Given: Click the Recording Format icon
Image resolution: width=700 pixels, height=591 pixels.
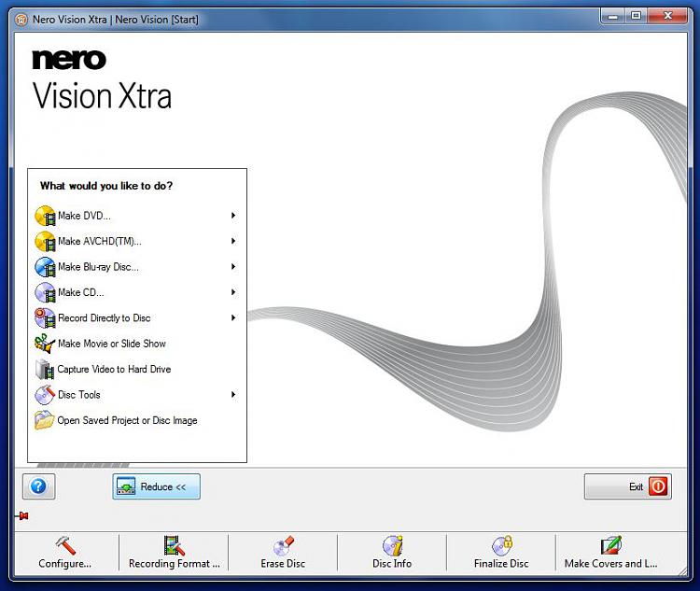Looking at the screenshot, I should click(175, 545).
